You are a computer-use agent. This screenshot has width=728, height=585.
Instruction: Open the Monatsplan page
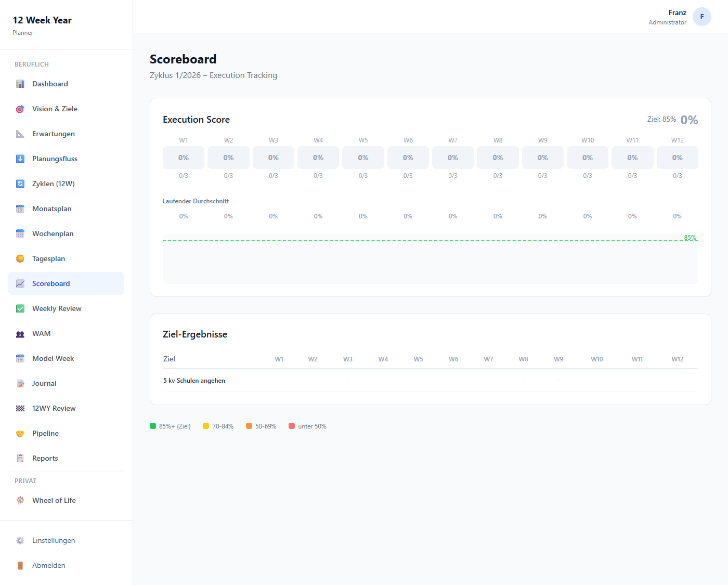click(51, 209)
